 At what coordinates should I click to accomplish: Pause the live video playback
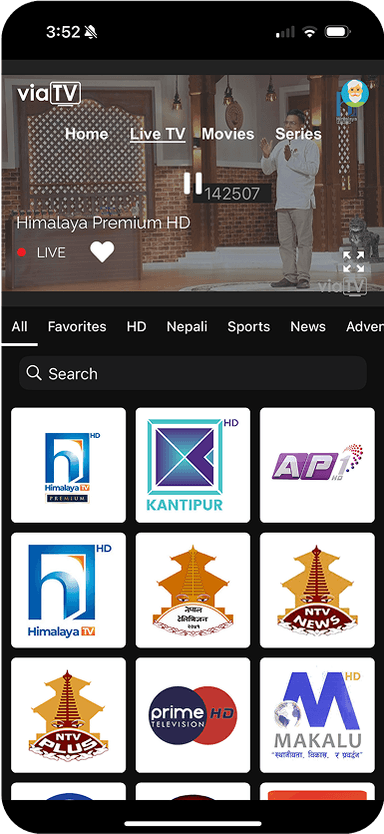[x=193, y=183]
